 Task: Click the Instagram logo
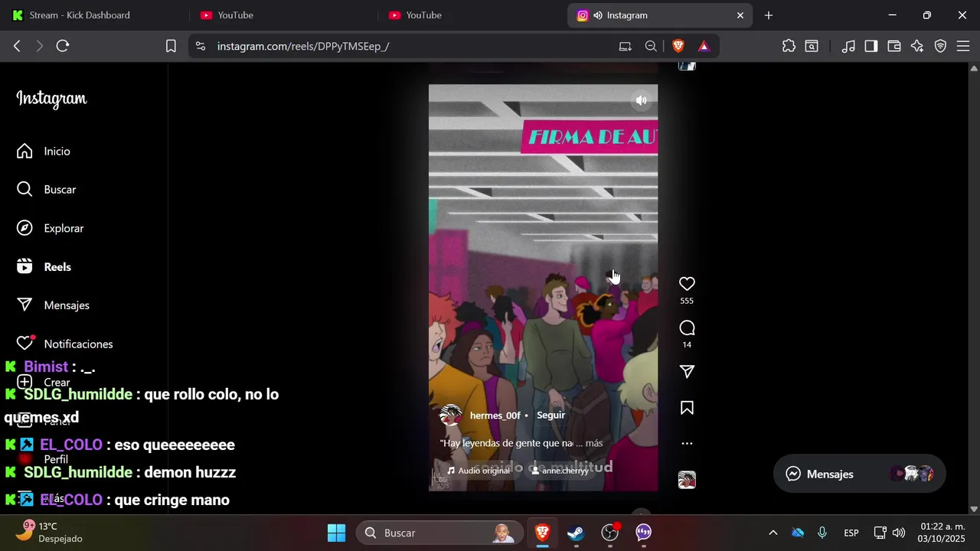pyautogui.click(x=51, y=99)
